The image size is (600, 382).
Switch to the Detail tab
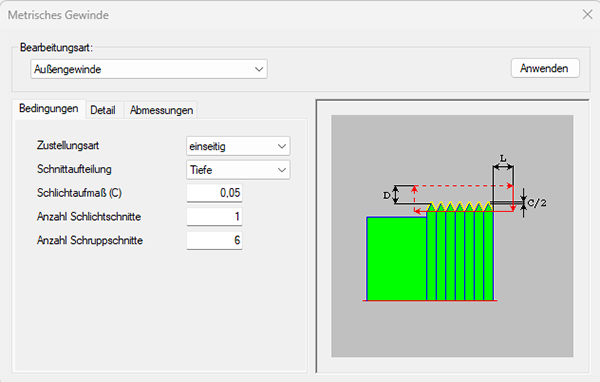pos(103,110)
